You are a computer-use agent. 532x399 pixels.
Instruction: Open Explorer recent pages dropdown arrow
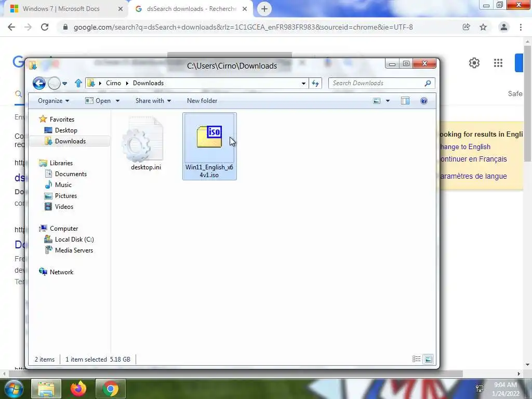[65, 84]
